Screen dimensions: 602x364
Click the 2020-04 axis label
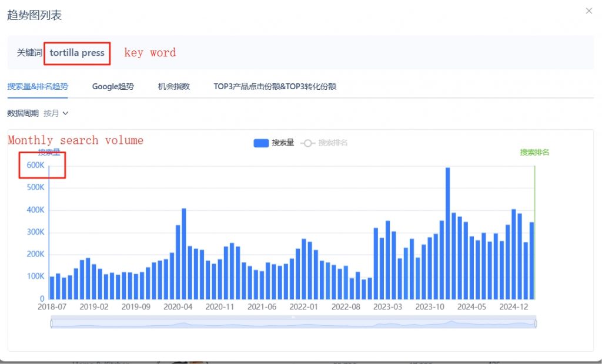pyautogui.click(x=178, y=307)
